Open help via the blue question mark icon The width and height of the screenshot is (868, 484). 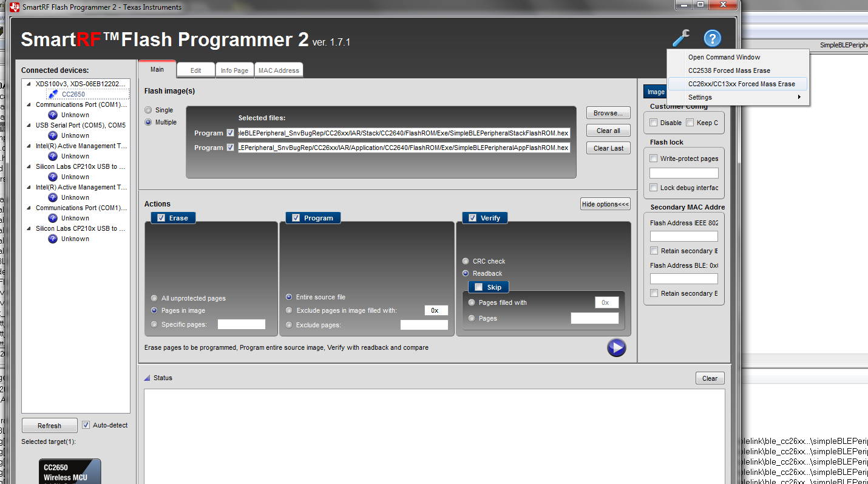[712, 38]
